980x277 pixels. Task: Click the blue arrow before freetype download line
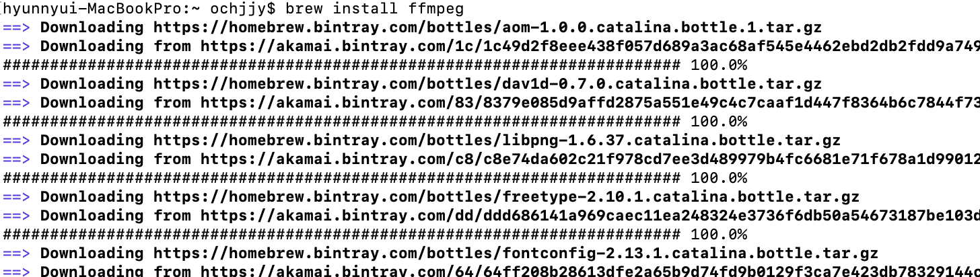pyautogui.click(x=16, y=197)
